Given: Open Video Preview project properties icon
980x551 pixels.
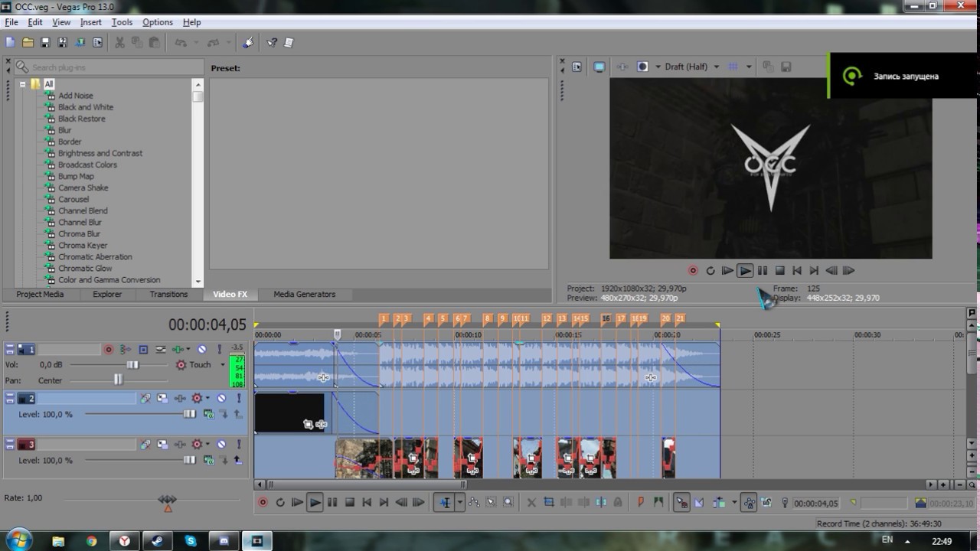Looking at the screenshot, I should click(x=577, y=67).
